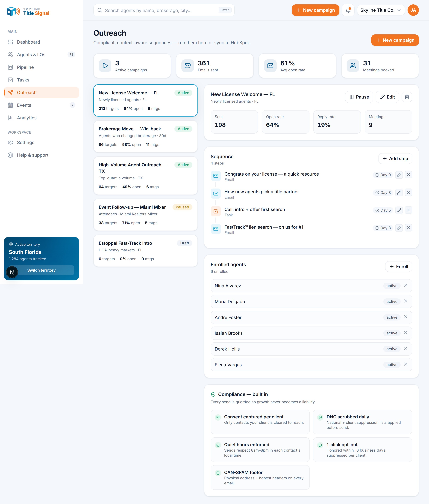
Task: Click the Emails sent envelope icon
Action: [x=188, y=66]
